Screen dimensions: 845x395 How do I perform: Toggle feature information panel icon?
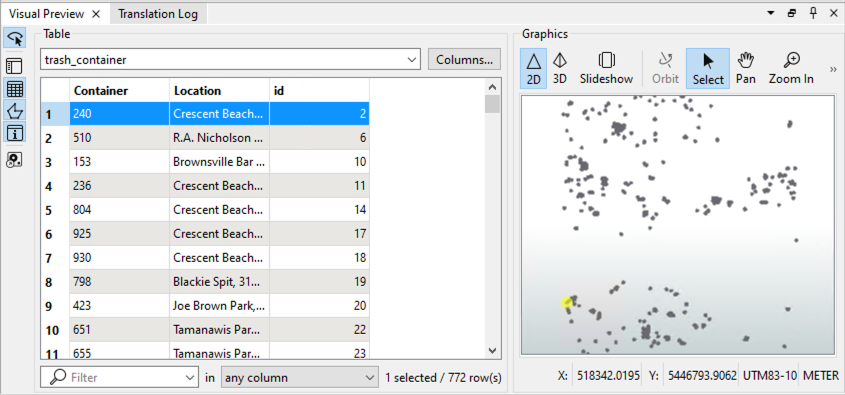point(15,133)
